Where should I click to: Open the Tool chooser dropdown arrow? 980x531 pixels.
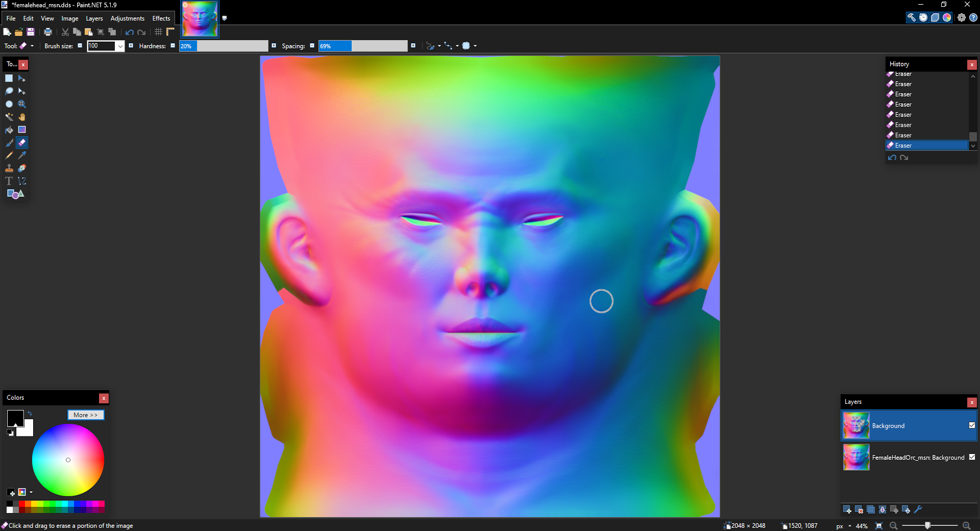[x=32, y=46]
